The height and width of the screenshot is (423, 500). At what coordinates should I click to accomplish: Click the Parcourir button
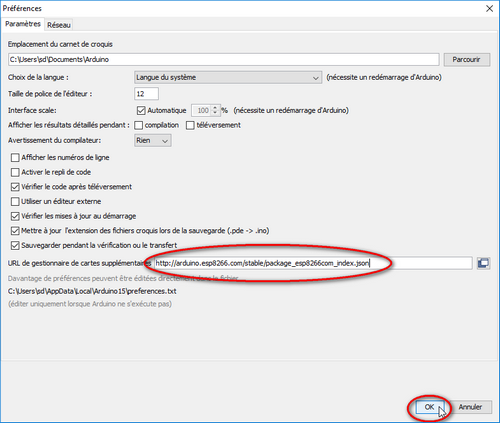(467, 60)
